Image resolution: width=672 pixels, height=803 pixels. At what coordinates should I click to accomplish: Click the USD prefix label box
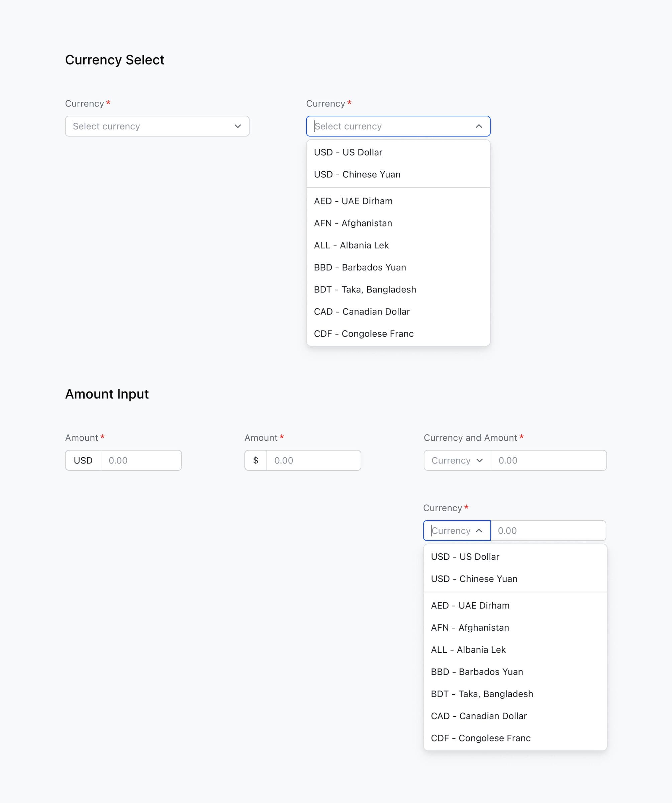(83, 460)
